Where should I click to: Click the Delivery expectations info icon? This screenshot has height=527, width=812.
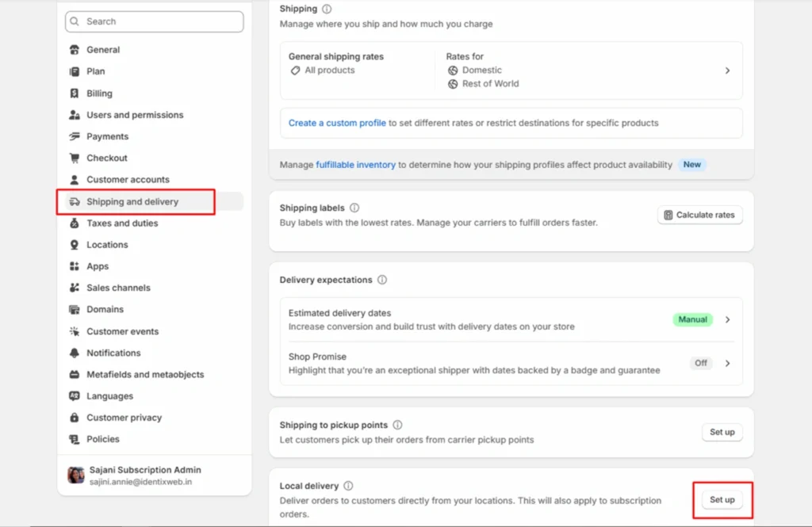click(x=382, y=281)
